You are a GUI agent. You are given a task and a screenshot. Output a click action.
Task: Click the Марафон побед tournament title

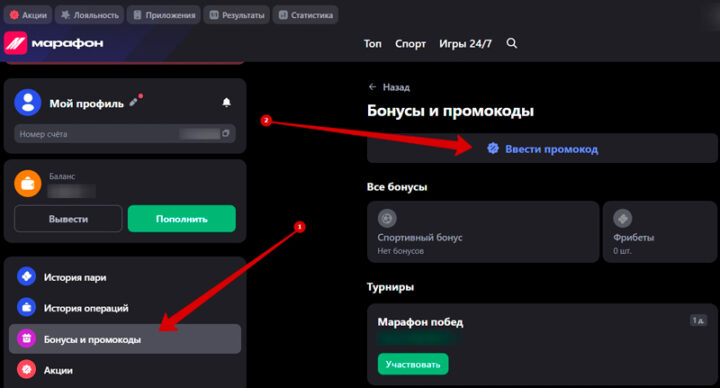(x=420, y=322)
